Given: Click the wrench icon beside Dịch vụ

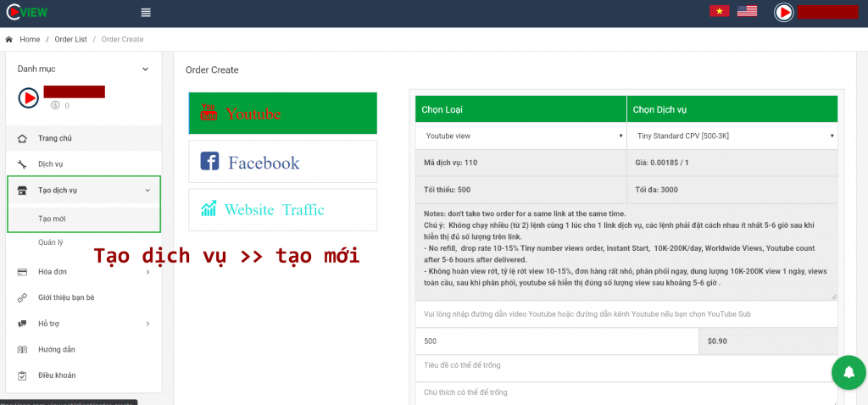Looking at the screenshot, I should (22, 164).
